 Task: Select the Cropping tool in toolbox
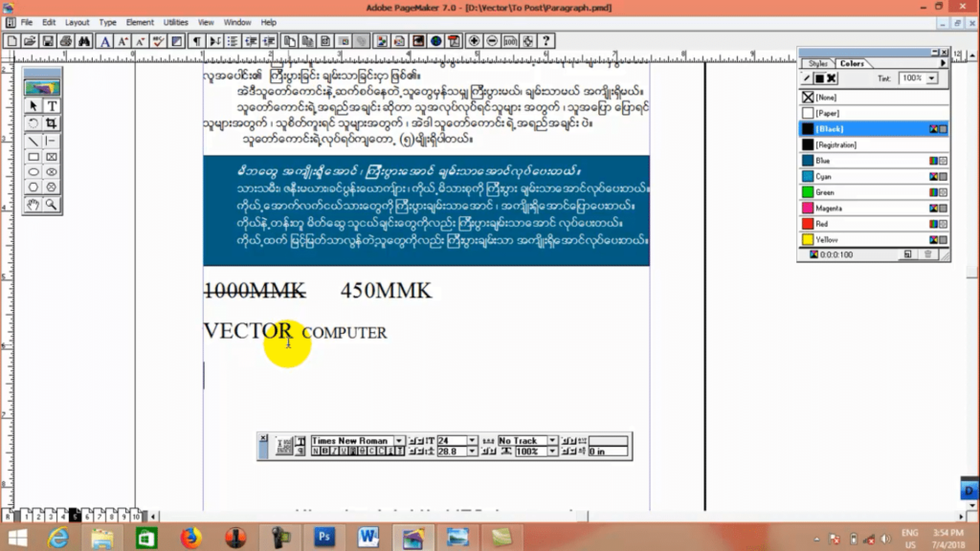tap(52, 123)
